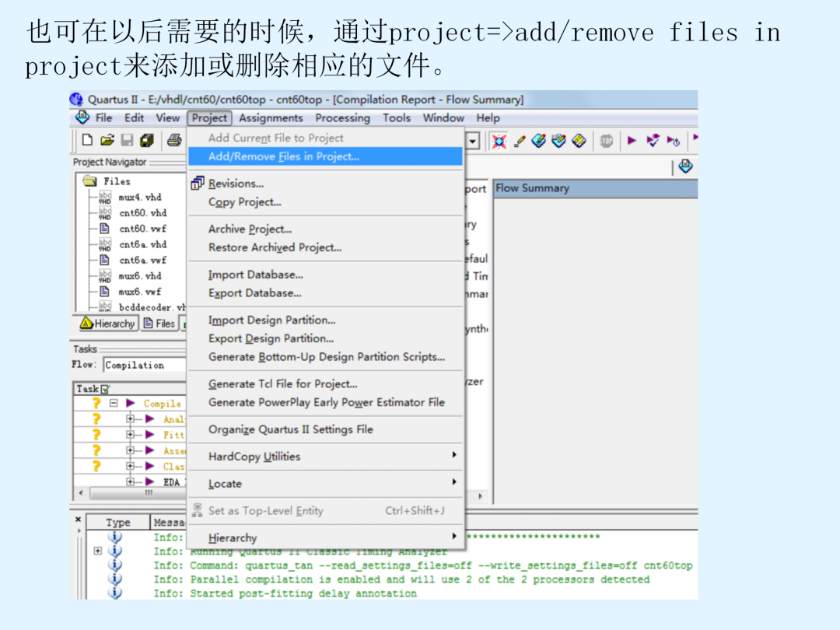This screenshot has width=840, height=630.
Task: Select Organize Quartus II Settings File
Action: coord(325,429)
